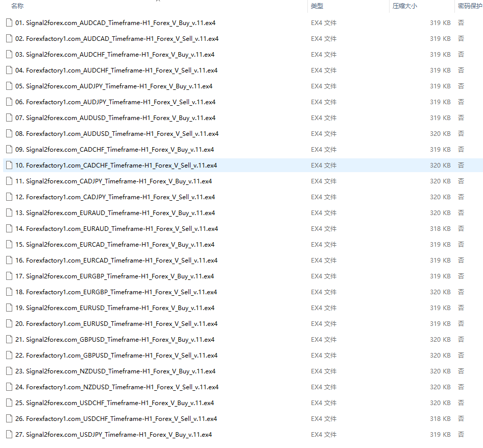Click the 压缩大小 column header
The image size is (483, 448).
(405, 6)
